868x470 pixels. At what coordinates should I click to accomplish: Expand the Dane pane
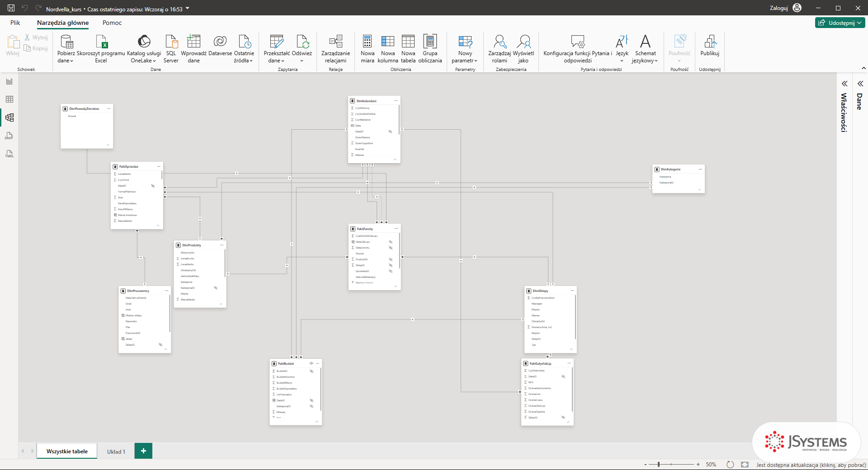pyautogui.click(x=860, y=84)
